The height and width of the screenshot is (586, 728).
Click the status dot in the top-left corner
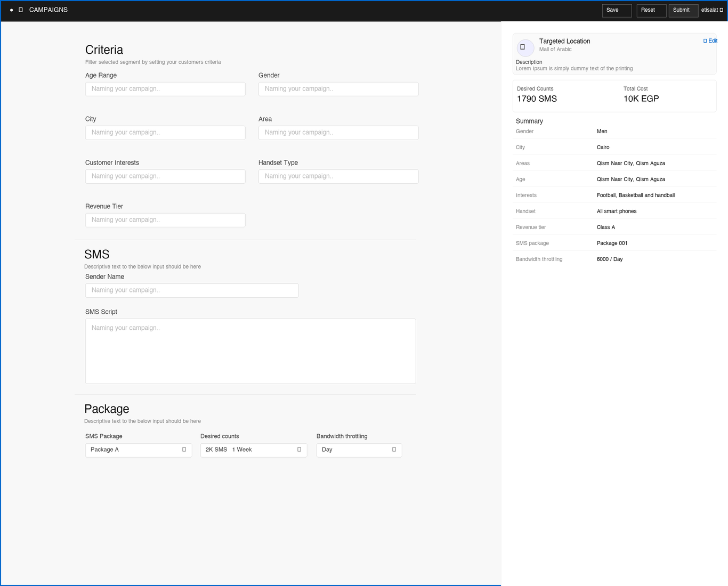[x=11, y=10]
